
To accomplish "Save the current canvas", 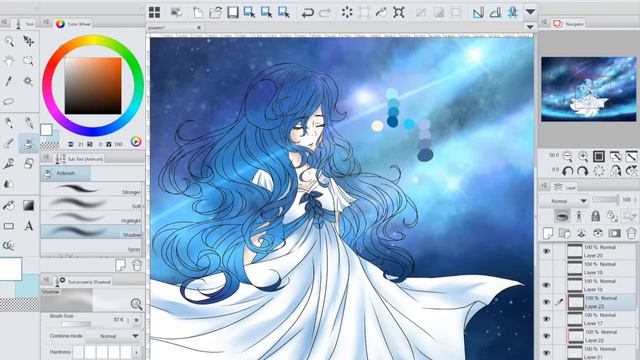I will 233,13.
